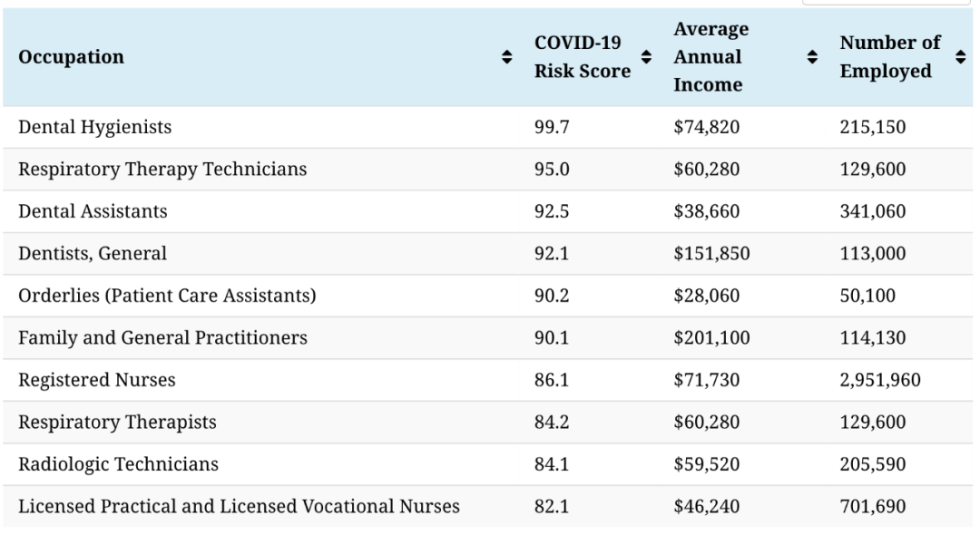Click the Number of Employed header label
Viewport: 980px width, 535px height.
[889, 57]
